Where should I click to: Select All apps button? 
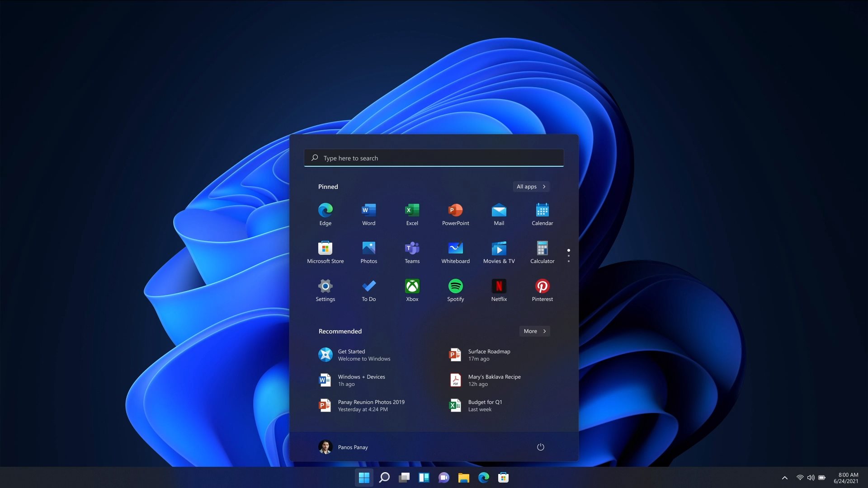pos(531,187)
